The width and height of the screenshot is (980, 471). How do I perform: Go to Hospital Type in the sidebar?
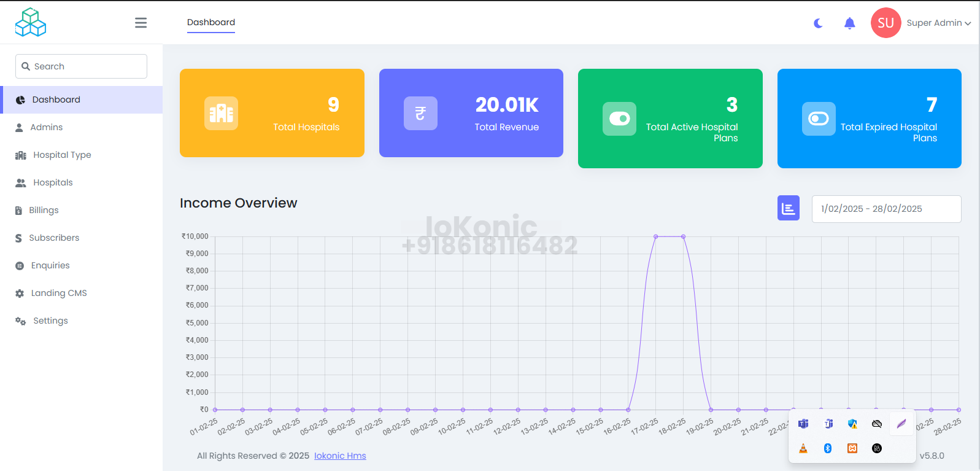[x=62, y=155]
